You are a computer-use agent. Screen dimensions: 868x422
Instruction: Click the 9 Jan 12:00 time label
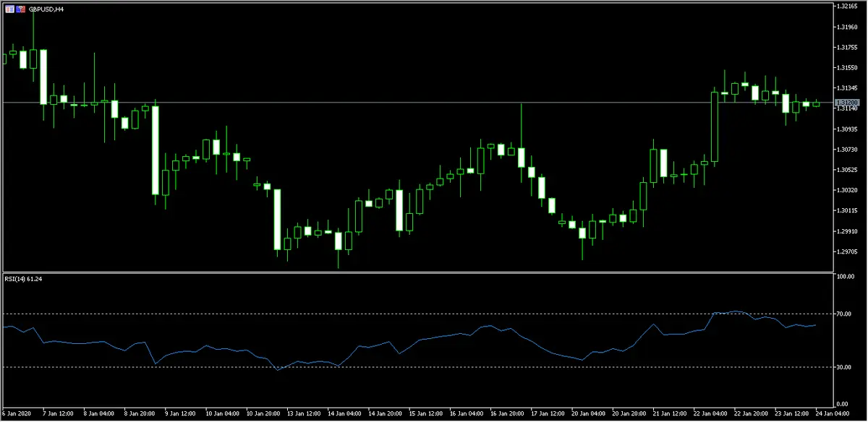click(x=180, y=414)
